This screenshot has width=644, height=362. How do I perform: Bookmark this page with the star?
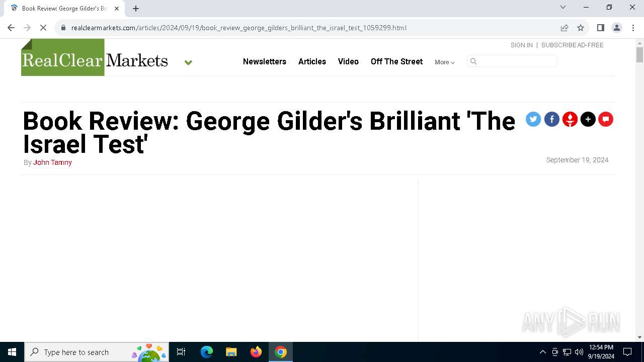[581, 28]
